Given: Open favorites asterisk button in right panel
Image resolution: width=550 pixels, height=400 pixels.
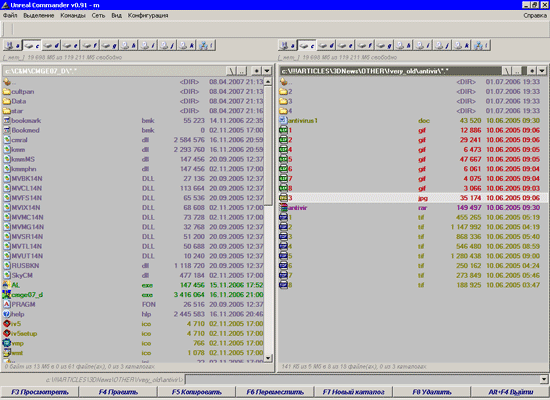Looking at the screenshot, I should click(532, 71).
